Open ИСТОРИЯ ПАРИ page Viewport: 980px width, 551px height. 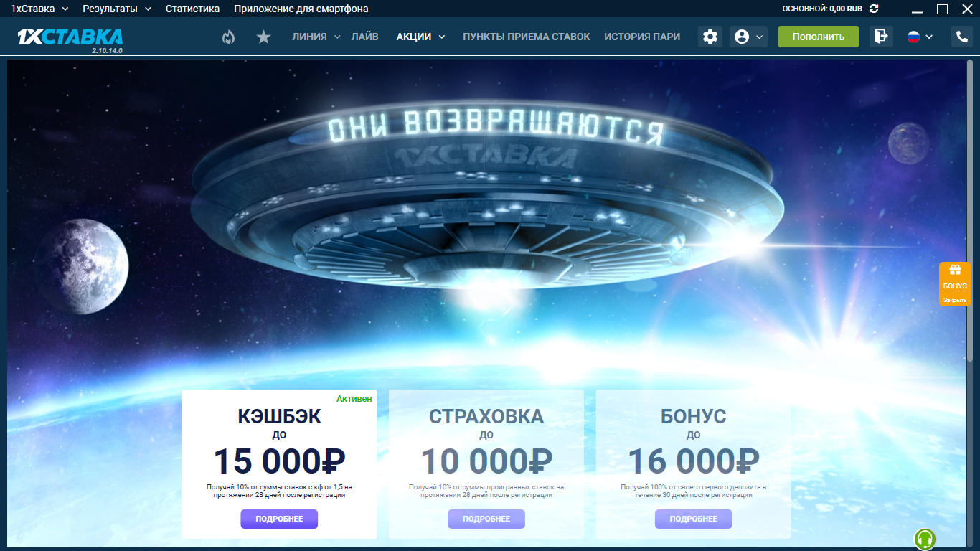pos(642,37)
